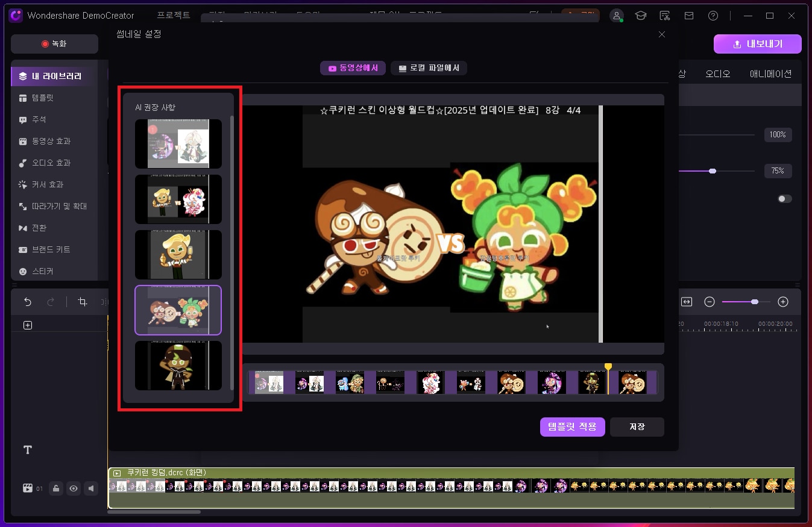
Task: Click the add track plus icon
Action: (x=28, y=325)
